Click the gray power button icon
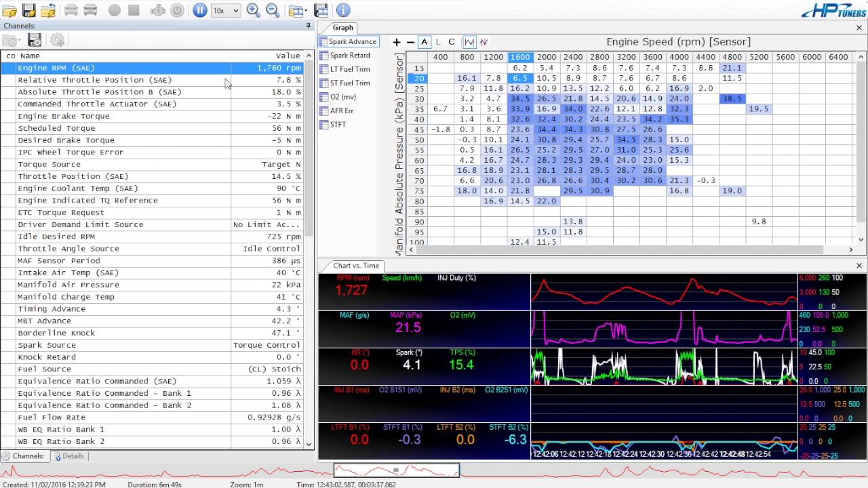This screenshot has height=488, width=868. (x=177, y=10)
